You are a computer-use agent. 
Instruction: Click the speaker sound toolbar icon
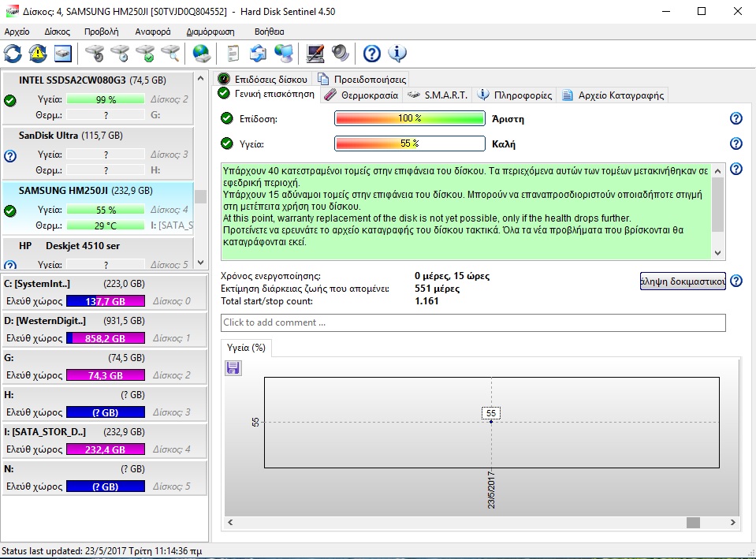pos(340,54)
